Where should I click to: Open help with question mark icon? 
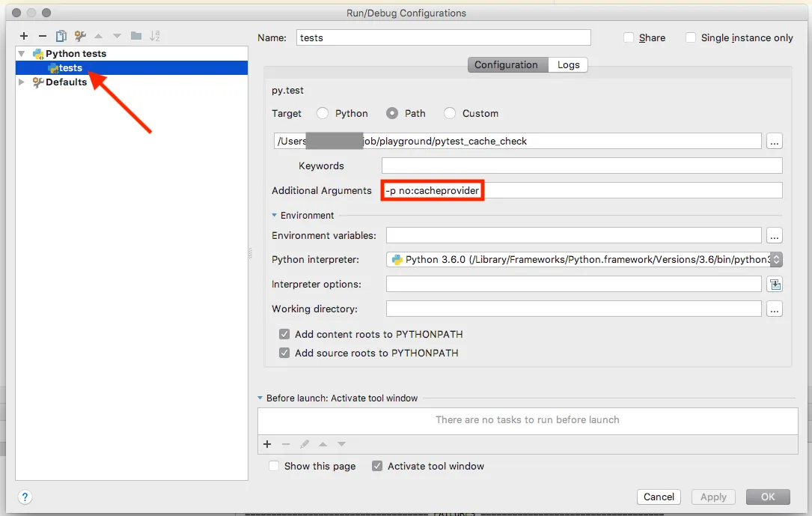(25, 497)
